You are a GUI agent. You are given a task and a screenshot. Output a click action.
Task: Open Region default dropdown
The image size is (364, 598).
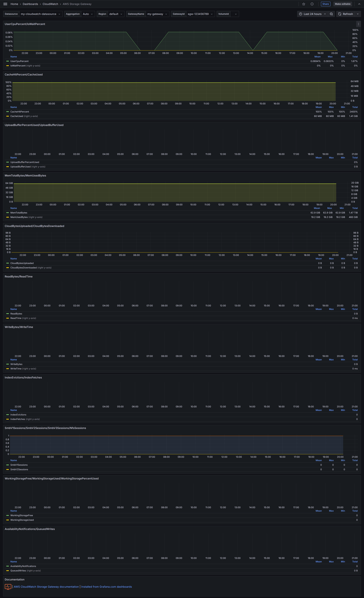(x=116, y=14)
